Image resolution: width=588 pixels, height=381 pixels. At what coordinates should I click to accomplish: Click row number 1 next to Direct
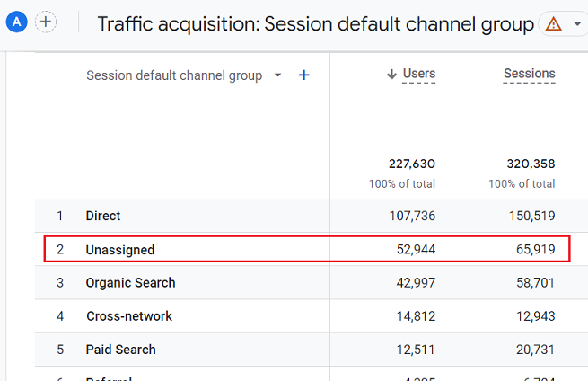(x=59, y=216)
